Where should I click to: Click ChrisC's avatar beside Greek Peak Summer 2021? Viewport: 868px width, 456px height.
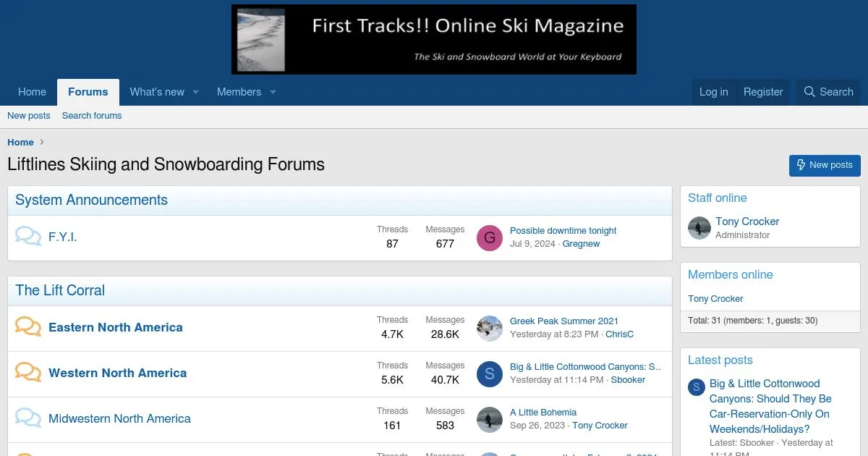[490, 328]
